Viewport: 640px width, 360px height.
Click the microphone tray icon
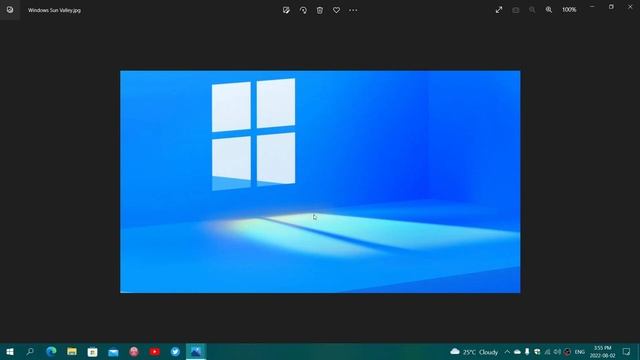tap(527, 352)
